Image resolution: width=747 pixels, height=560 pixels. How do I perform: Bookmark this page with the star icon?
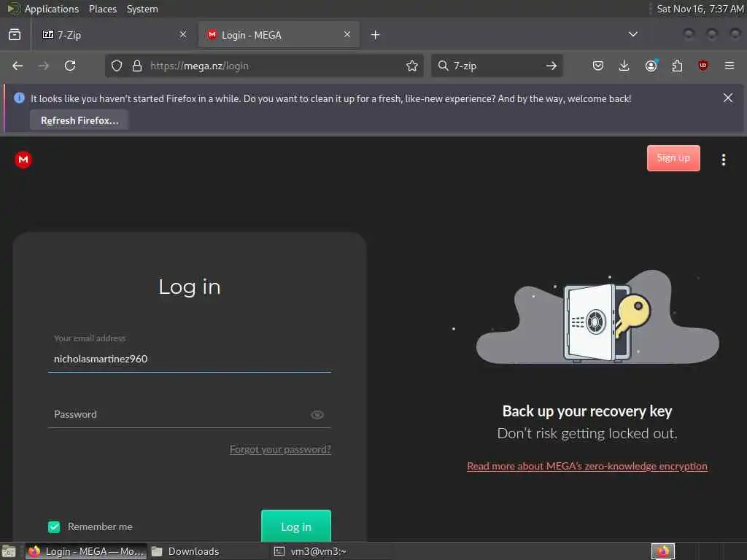pos(412,66)
